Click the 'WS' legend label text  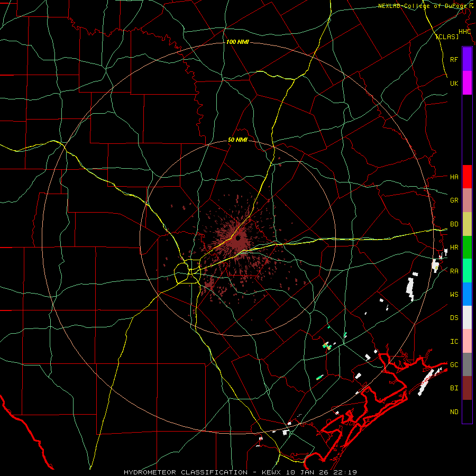454,294
